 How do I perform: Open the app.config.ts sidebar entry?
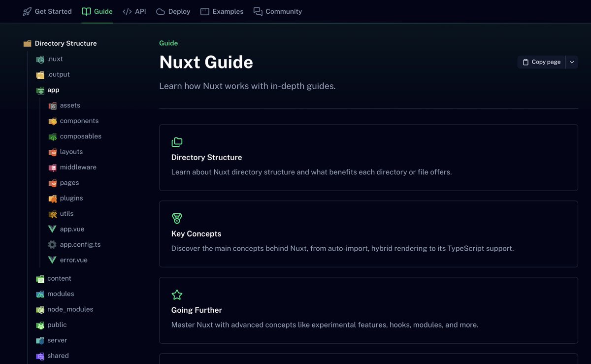coord(80,245)
